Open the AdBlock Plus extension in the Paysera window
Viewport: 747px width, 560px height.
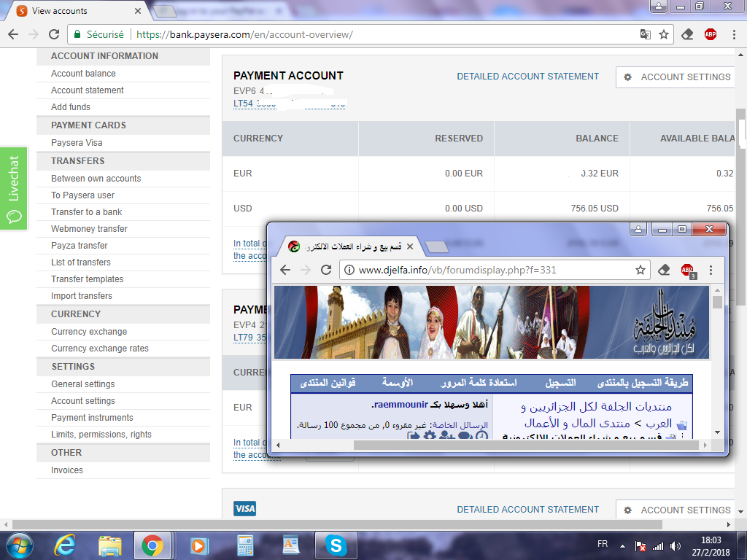(x=711, y=34)
